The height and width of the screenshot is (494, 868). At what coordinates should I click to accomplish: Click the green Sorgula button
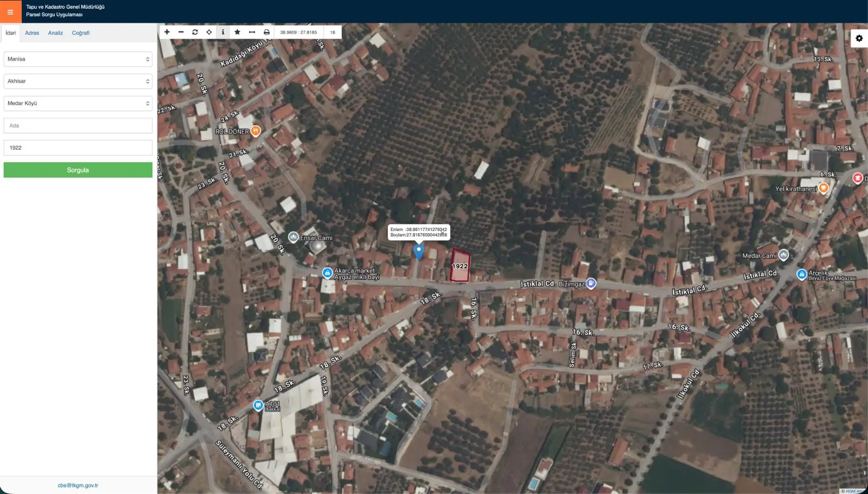(78, 170)
